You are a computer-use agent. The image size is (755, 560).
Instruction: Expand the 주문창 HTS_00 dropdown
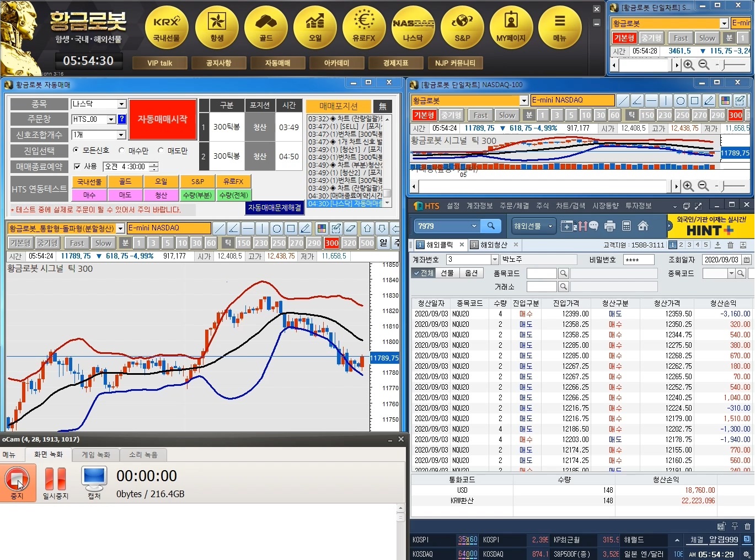(111, 119)
